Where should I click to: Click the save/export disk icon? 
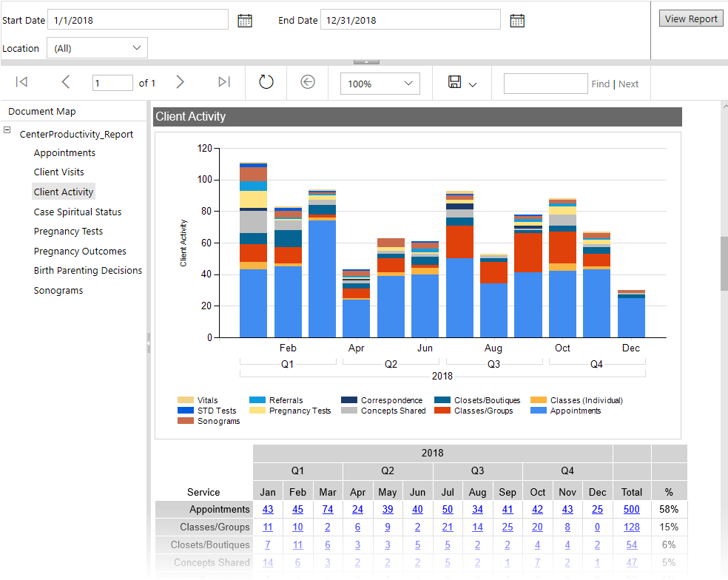(454, 82)
